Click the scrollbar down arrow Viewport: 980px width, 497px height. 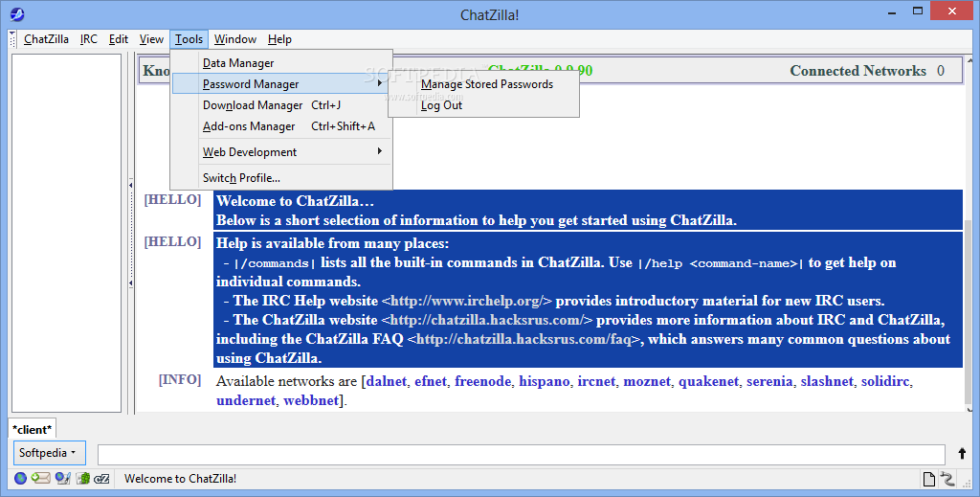coord(969,410)
